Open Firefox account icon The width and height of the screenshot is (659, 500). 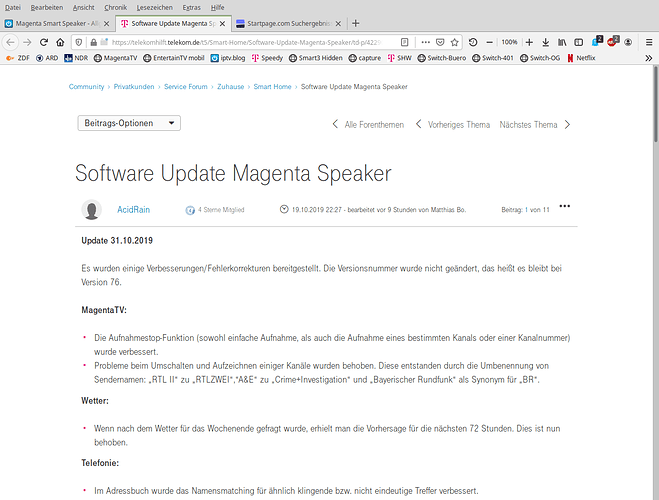(x=628, y=42)
